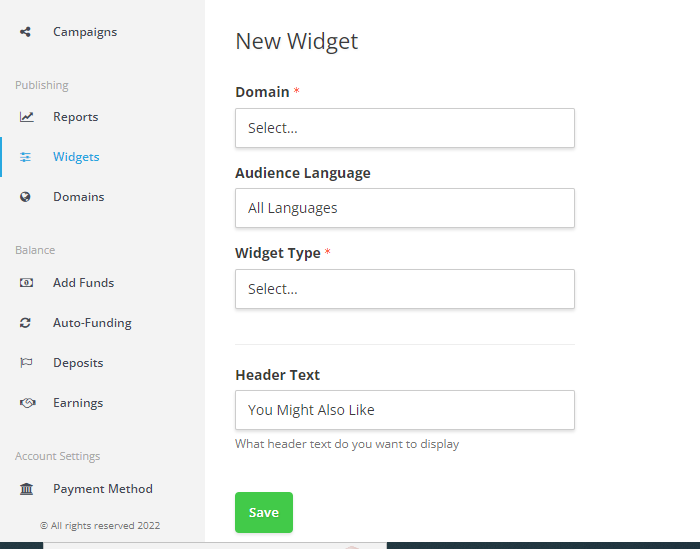This screenshot has height=549, width=700.
Task: Click the Reports chart icon
Action: [x=26, y=117]
